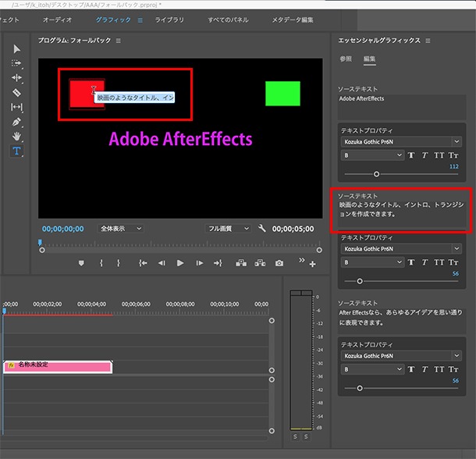The image size is (476, 459).
Task: Open Essential Graphics panel menu icon
Action: click(x=428, y=41)
